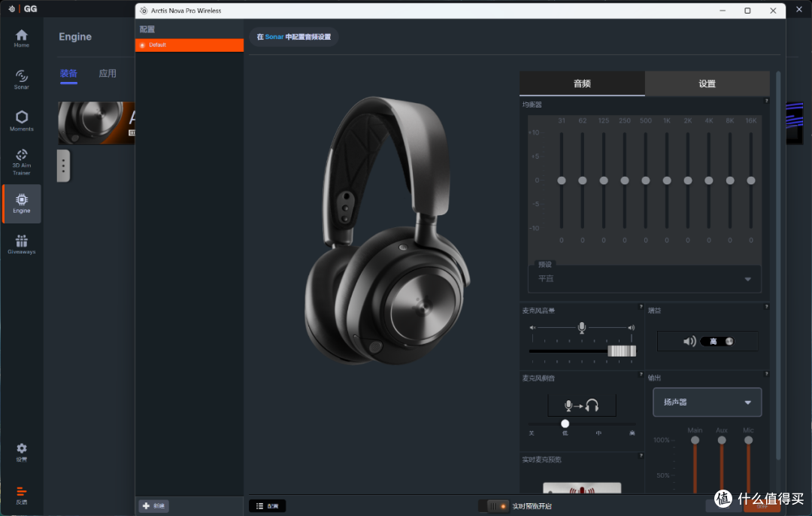Click the Mic output level slider

[748, 440]
